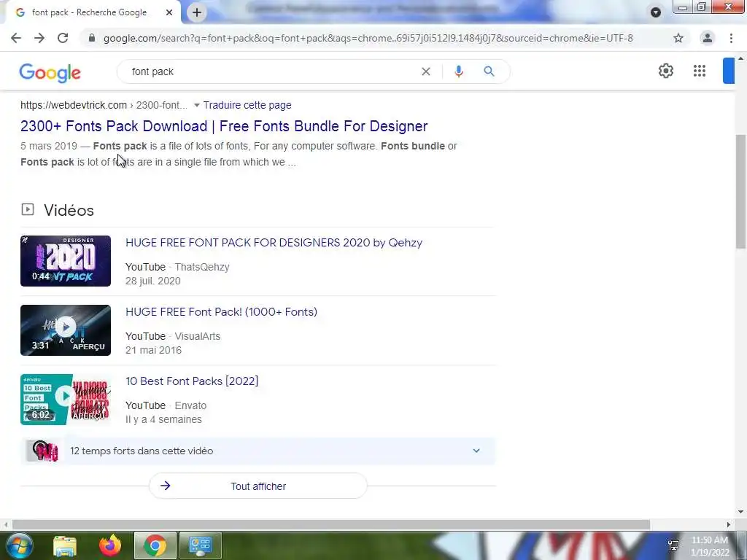Clear the Google search box text
The image size is (747, 560).
(x=426, y=71)
